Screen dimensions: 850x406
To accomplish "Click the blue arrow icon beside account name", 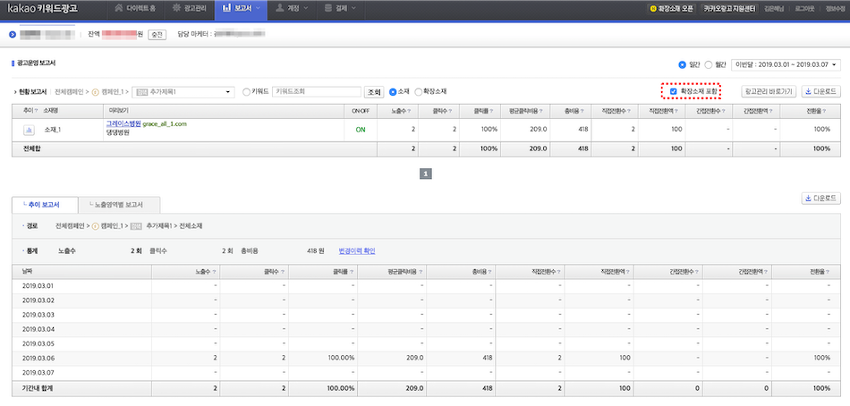I will (12, 34).
